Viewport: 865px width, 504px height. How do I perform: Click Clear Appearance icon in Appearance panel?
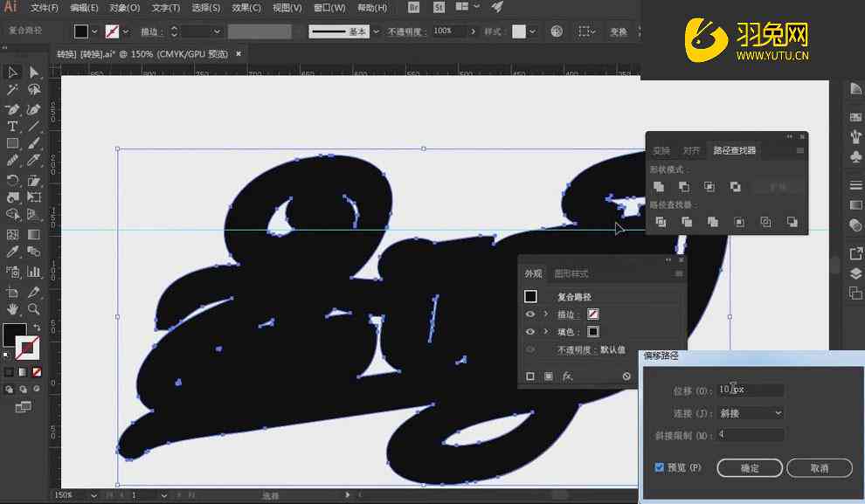click(626, 376)
